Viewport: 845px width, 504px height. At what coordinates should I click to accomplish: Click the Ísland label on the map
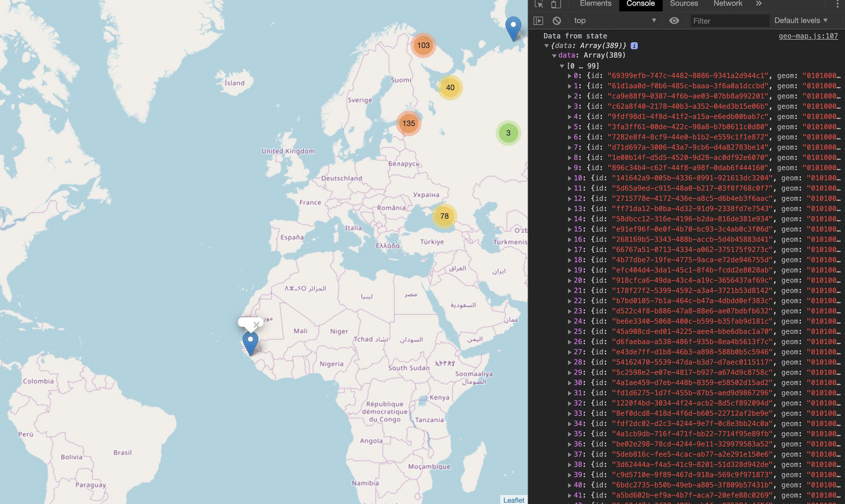[234, 83]
